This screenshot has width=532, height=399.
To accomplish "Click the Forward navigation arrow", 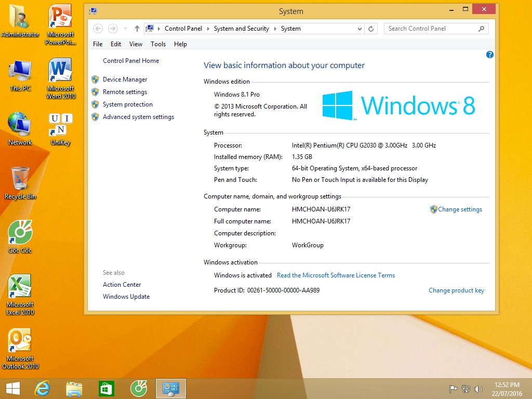I will pos(113,29).
